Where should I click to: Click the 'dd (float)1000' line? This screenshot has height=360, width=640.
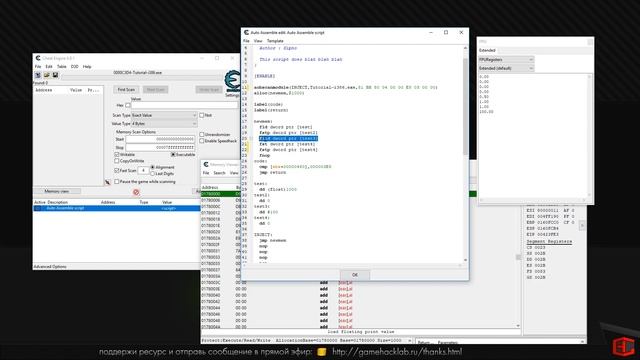click(x=278, y=189)
